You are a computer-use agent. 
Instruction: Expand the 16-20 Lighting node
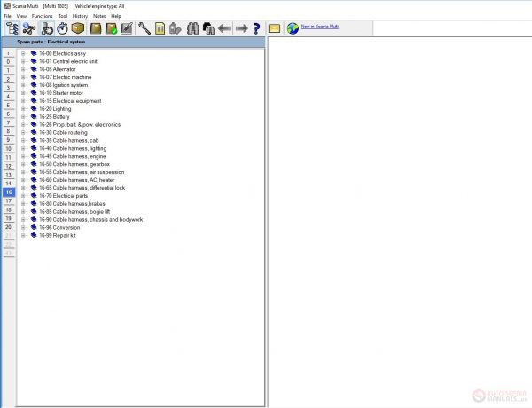pos(23,109)
